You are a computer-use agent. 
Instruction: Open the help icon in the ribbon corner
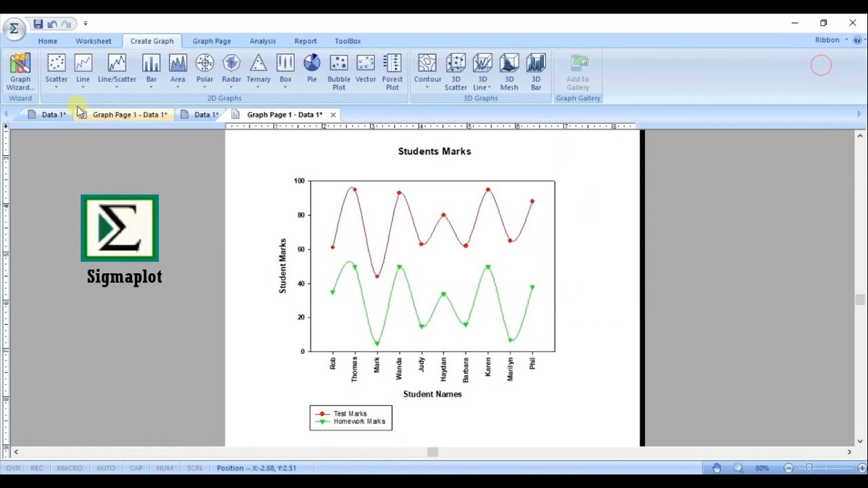pos(857,40)
